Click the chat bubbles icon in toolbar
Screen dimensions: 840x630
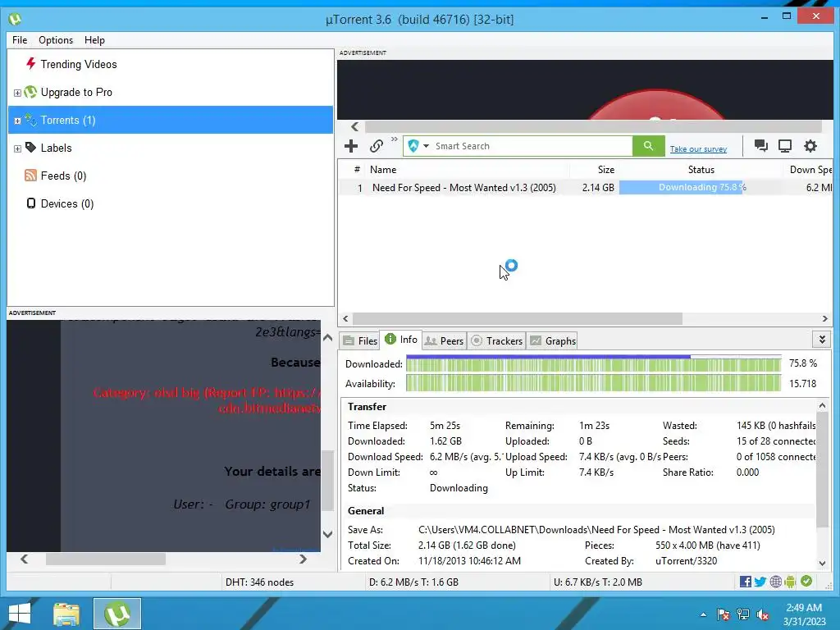(760, 146)
